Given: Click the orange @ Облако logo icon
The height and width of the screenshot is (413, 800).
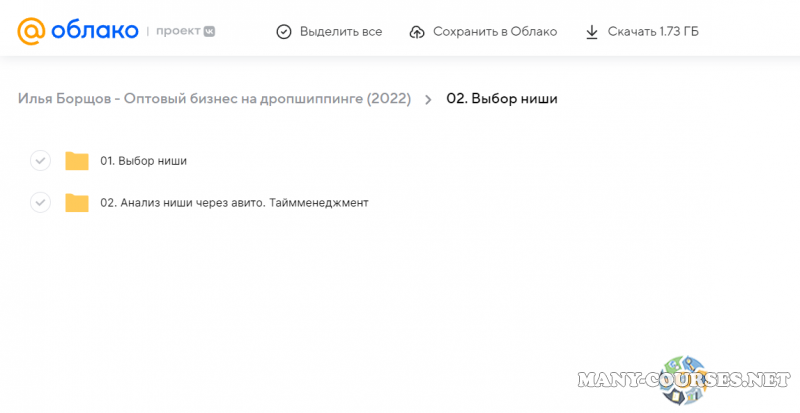Looking at the screenshot, I should [32, 32].
